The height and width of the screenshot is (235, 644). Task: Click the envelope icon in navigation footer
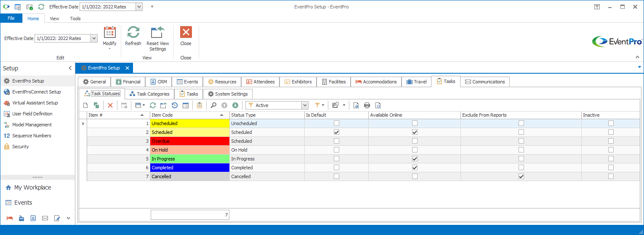[x=45, y=218]
